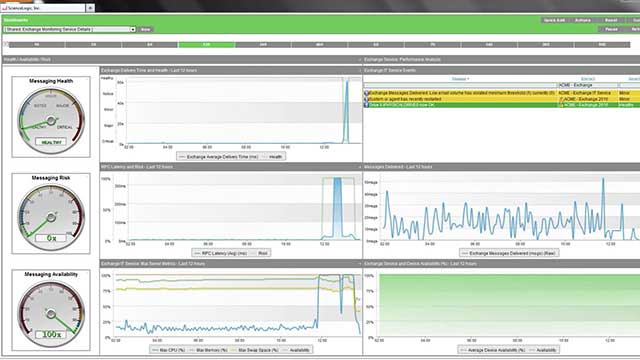Screen dimensions: 640x360
Task: Select the 48H time span segment
Action: [320, 44]
